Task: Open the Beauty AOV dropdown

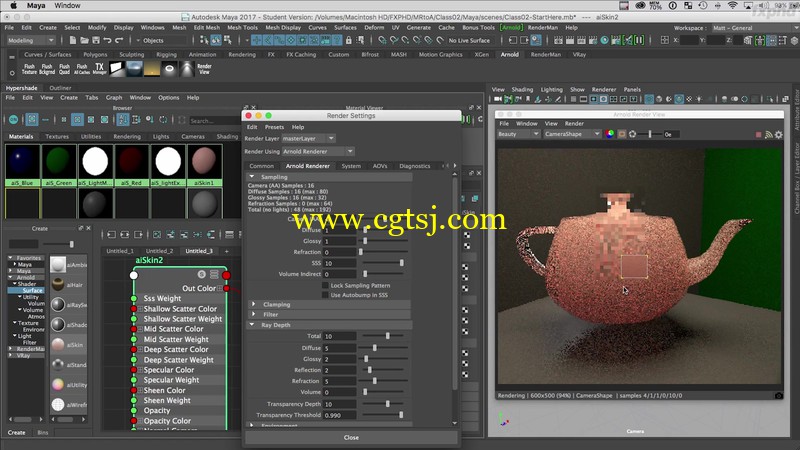Action: (x=518, y=134)
